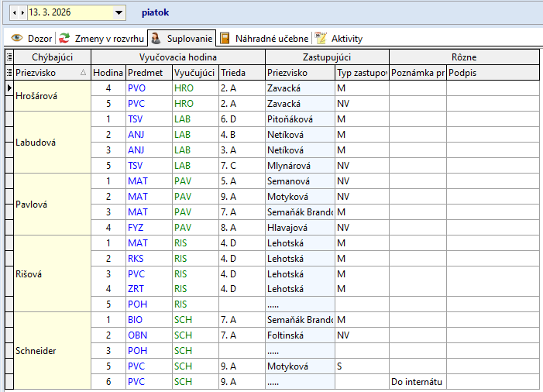Click the column chooser icon beside Priezvisko header
543x392 pixels.
pyautogui.click(x=9, y=72)
